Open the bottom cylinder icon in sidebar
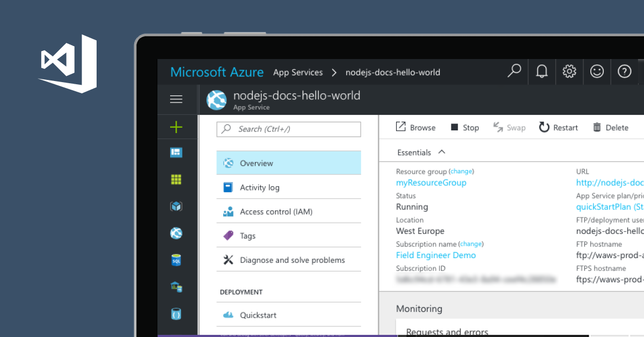The width and height of the screenshot is (644, 337). tap(176, 313)
